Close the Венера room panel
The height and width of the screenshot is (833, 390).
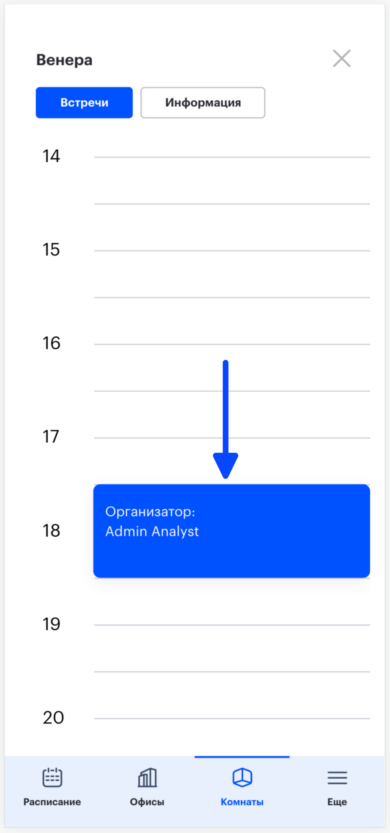coord(342,58)
